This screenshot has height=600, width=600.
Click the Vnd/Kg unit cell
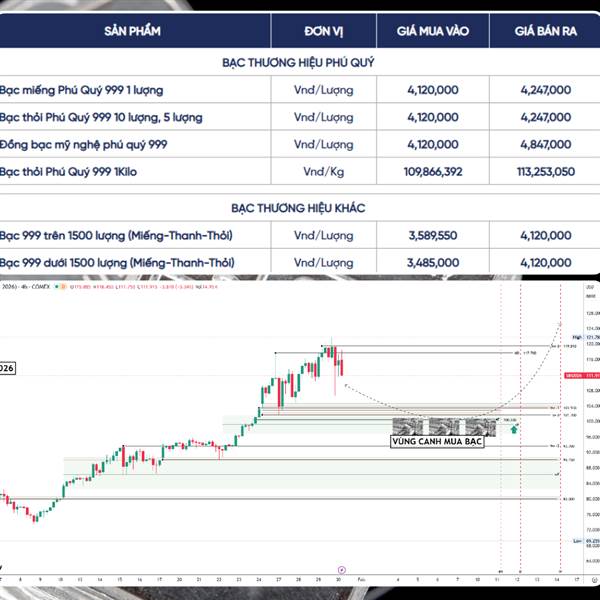coord(324,172)
